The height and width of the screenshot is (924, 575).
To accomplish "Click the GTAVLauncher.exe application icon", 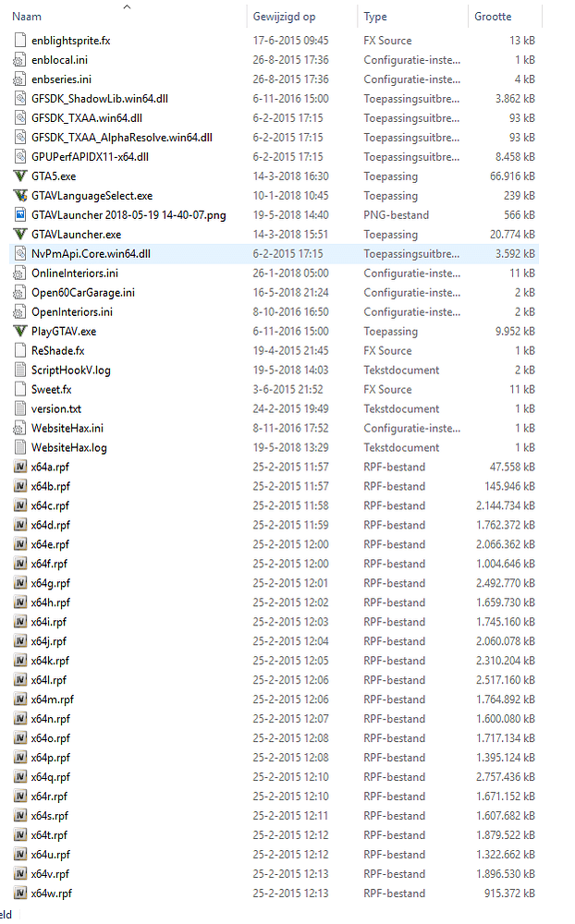I will coord(20,235).
